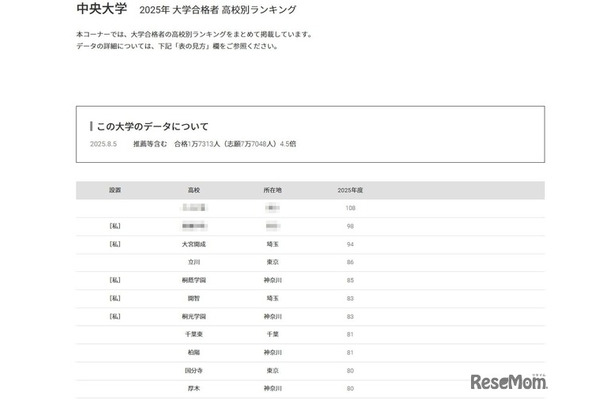Click the [私] tag in the 桐蔭学園 row
This screenshot has width=610, height=400.
tap(115, 280)
